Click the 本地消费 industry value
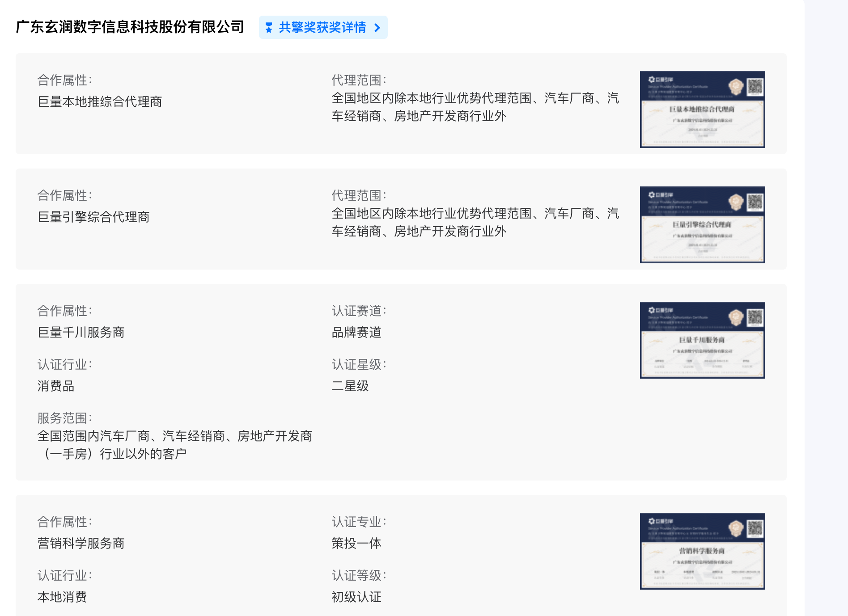Image resolution: width=848 pixels, height=616 pixels. (x=62, y=597)
